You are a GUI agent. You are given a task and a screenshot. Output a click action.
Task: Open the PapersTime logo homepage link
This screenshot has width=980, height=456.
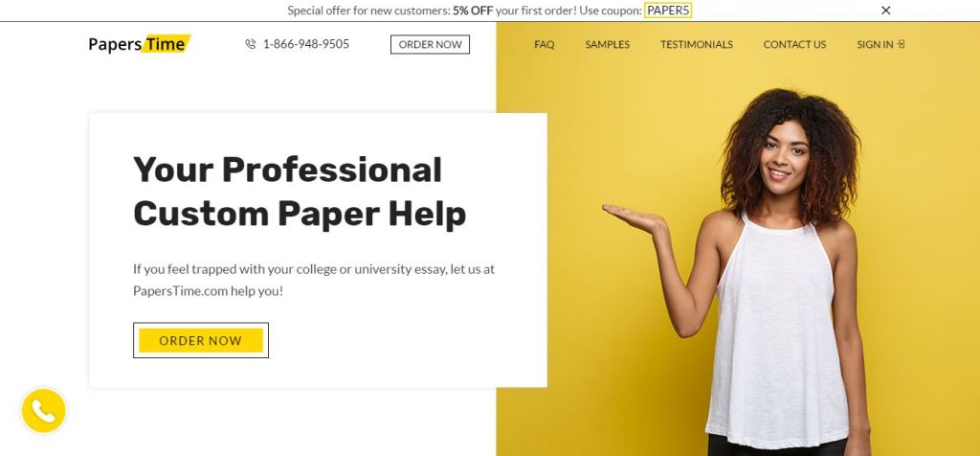click(x=140, y=44)
